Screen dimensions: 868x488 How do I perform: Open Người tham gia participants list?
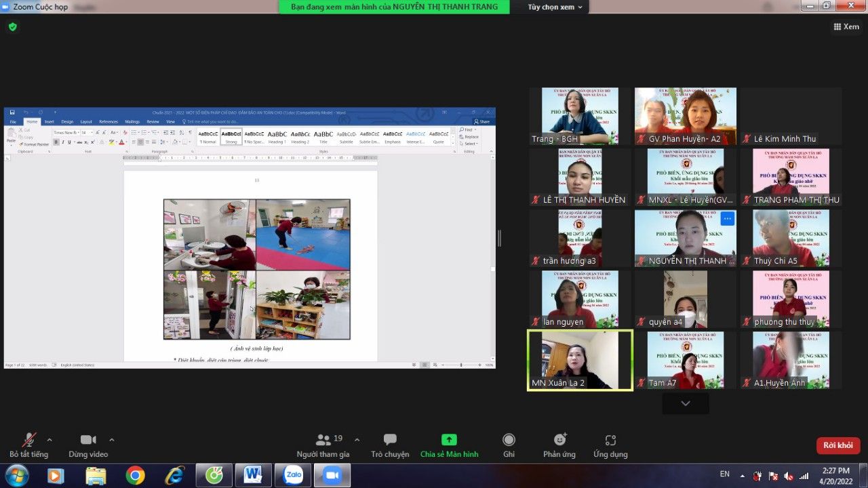[x=323, y=445]
